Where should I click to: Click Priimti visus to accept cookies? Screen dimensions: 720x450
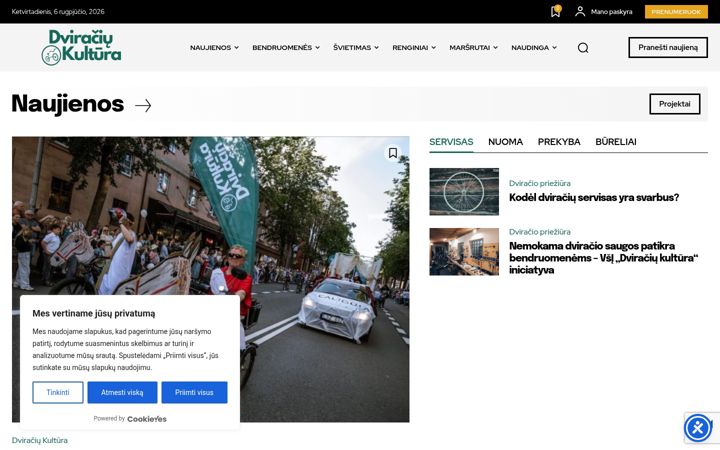[194, 393]
